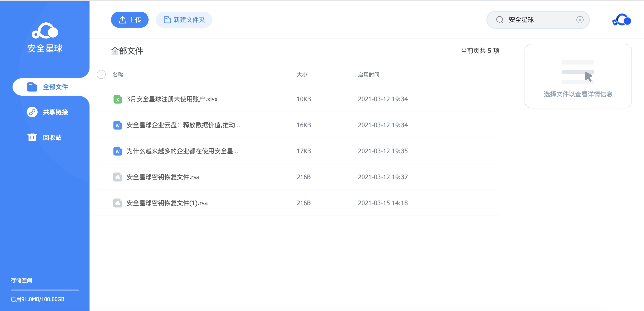Click the date 2021-03-12 19:37

pyautogui.click(x=383, y=177)
